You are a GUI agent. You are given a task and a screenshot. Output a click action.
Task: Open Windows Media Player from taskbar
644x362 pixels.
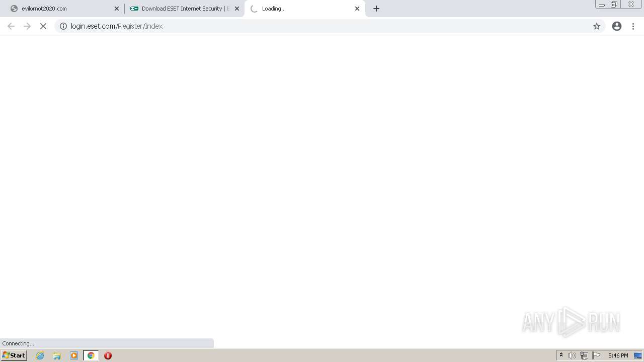[74, 355]
